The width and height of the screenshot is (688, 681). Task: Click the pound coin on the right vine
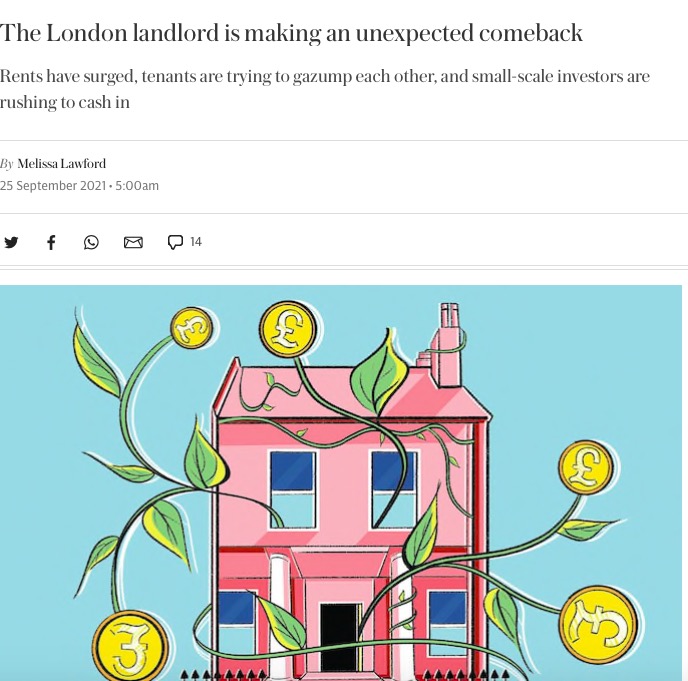[586, 468]
